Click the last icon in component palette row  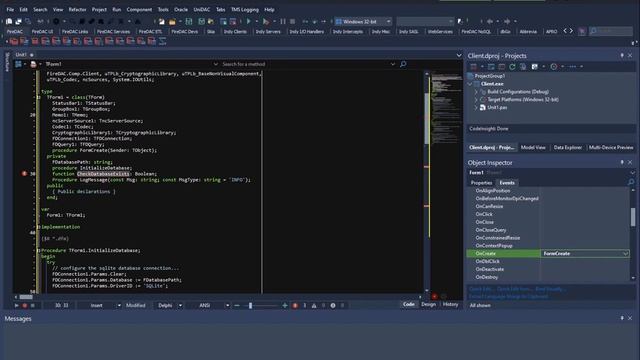162,41
